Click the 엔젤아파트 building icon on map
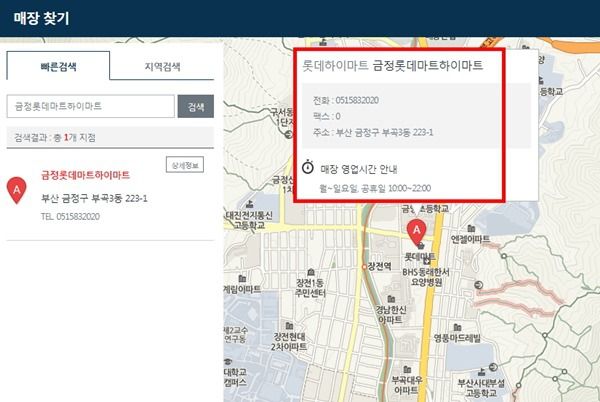Screen dimensions: 600x402 [x=471, y=228]
